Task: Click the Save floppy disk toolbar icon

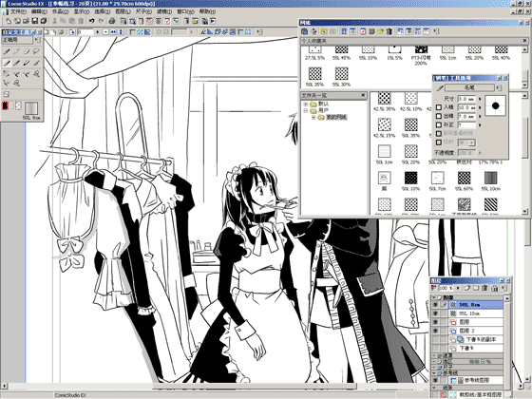Action: click(x=34, y=21)
